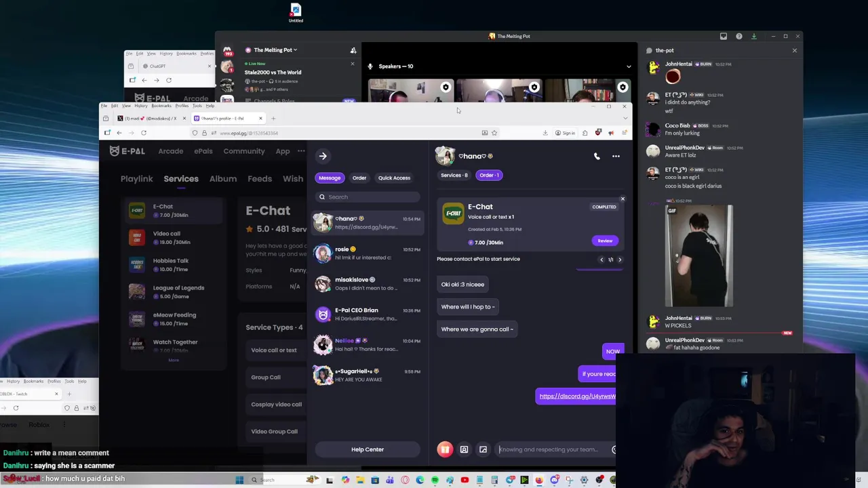Image resolution: width=868 pixels, height=488 pixels.
Task: Open Spotify from the taskbar
Action: click(x=435, y=480)
